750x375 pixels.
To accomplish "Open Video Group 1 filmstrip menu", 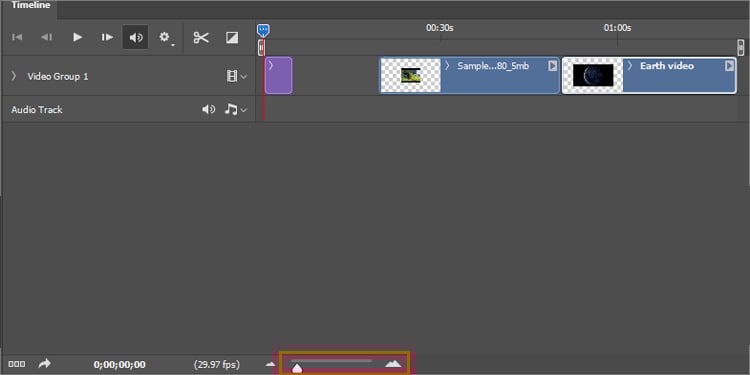I will pos(237,76).
